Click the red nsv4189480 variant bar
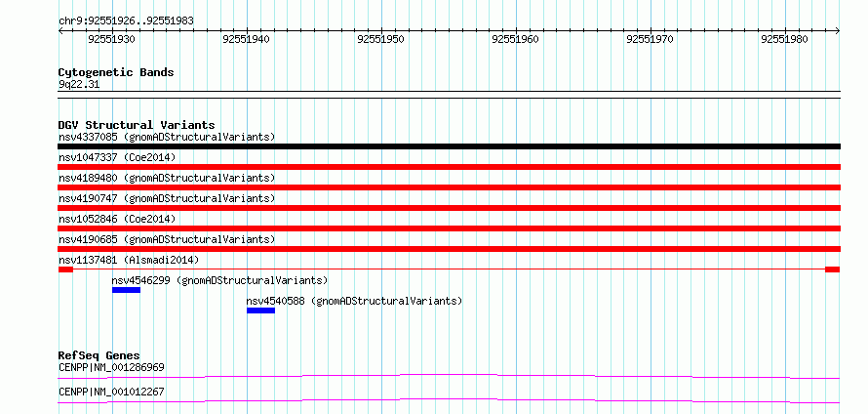This screenshot has width=868, height=414. (449, 187)
